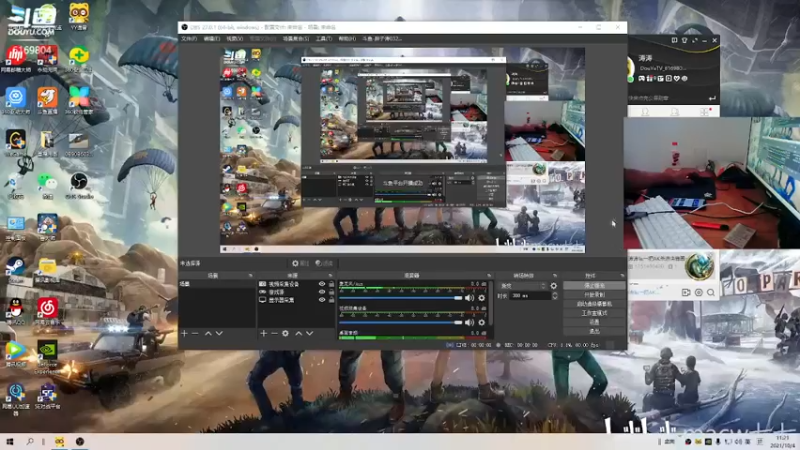800x450 pixels.
Task: Remove selected source with minus icon
Action: 274,333
